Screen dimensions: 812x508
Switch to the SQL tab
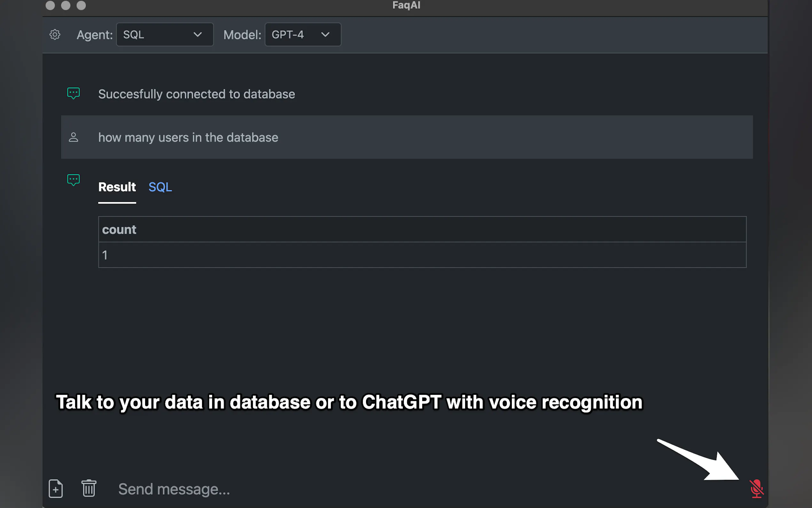pos(160,187)
